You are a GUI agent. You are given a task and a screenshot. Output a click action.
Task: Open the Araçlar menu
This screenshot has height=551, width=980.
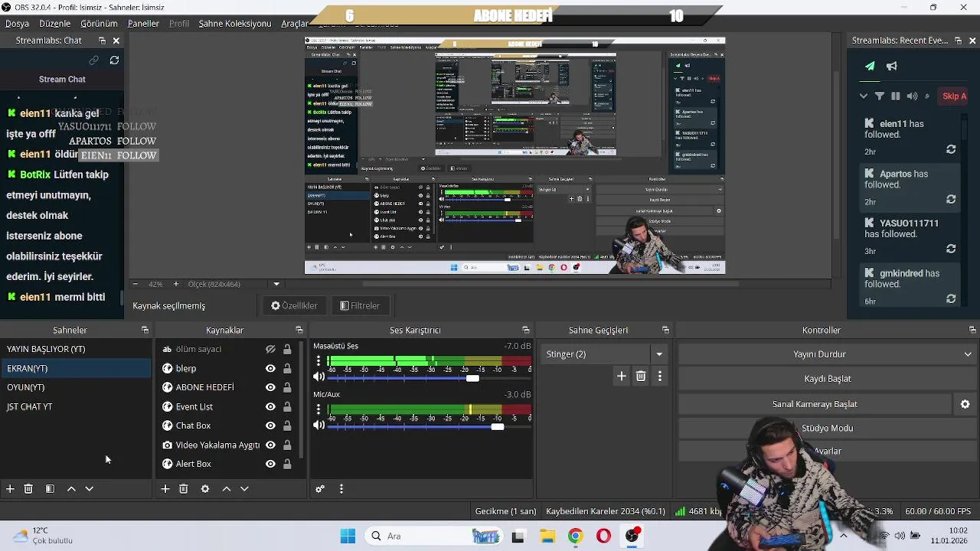click(x=295, y=24)
